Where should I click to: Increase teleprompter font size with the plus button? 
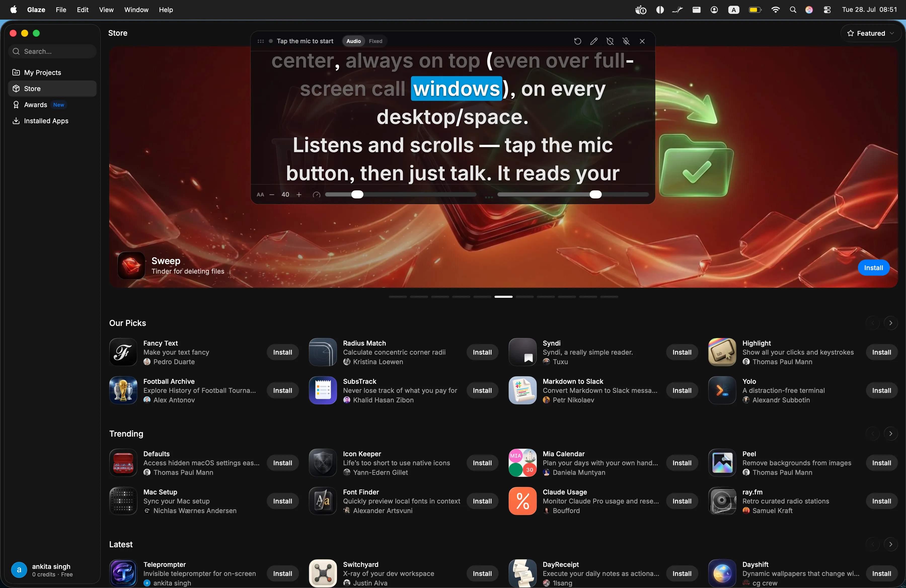click(x=299, y=195)
